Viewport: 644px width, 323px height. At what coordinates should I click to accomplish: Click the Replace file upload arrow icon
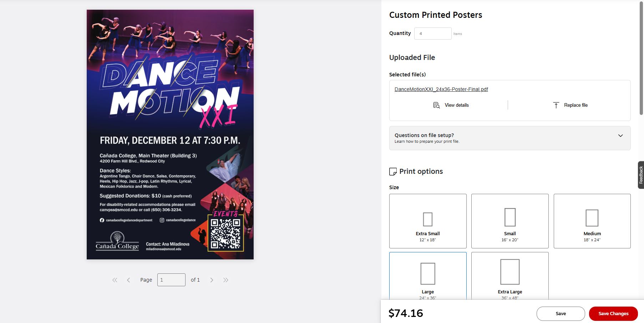556,105
